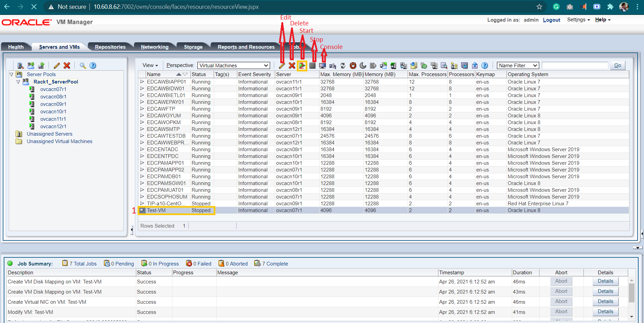Sort Name column descending with down triangle

(x=185, y=74)
